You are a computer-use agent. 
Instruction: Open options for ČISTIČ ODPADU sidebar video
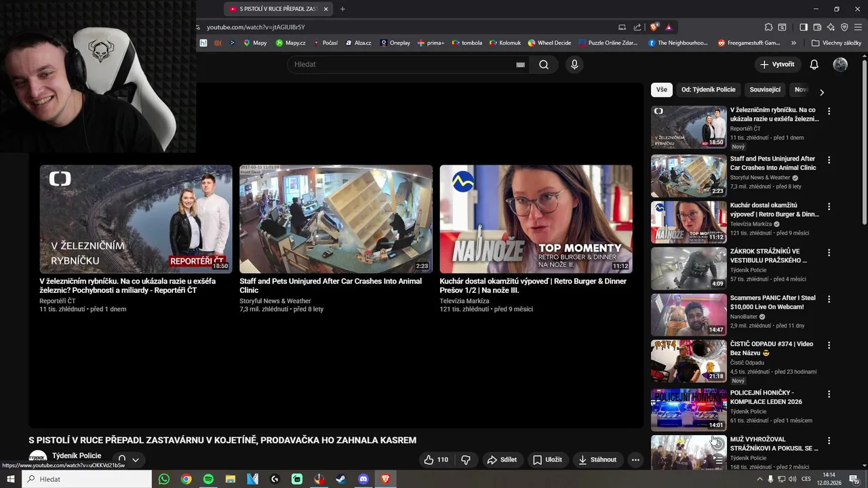829,345
